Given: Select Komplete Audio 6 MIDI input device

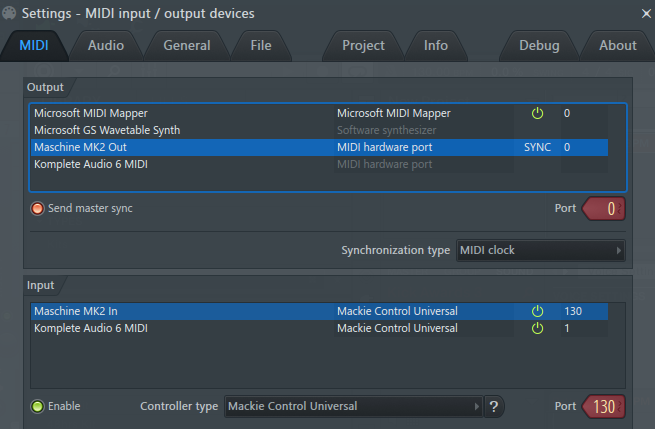Looking at the screenshot, I should (x=319, y=328).
